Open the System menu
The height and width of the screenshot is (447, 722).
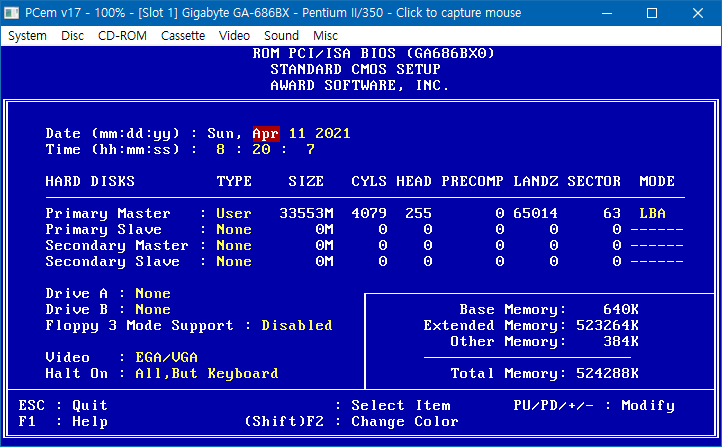click(27, 35)
